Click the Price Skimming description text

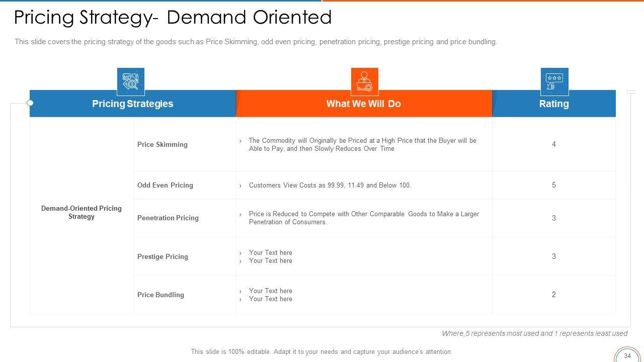(362, 144)
